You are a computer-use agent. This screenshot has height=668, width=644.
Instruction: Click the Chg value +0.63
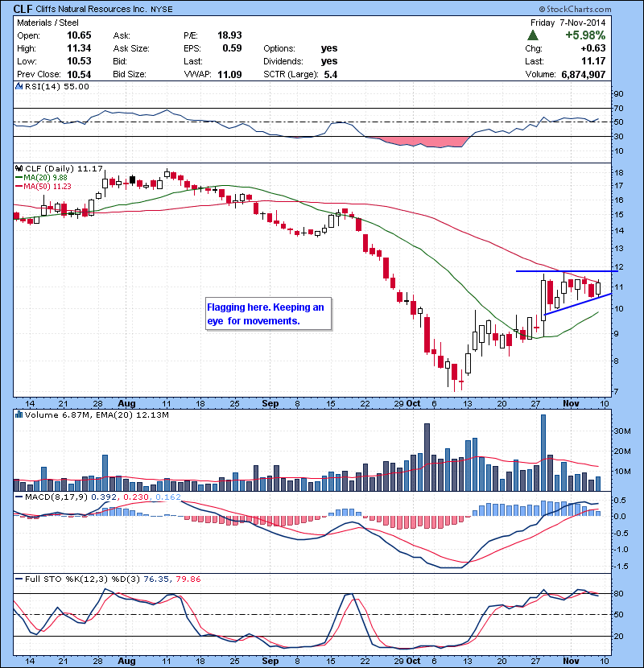[593, 48]
